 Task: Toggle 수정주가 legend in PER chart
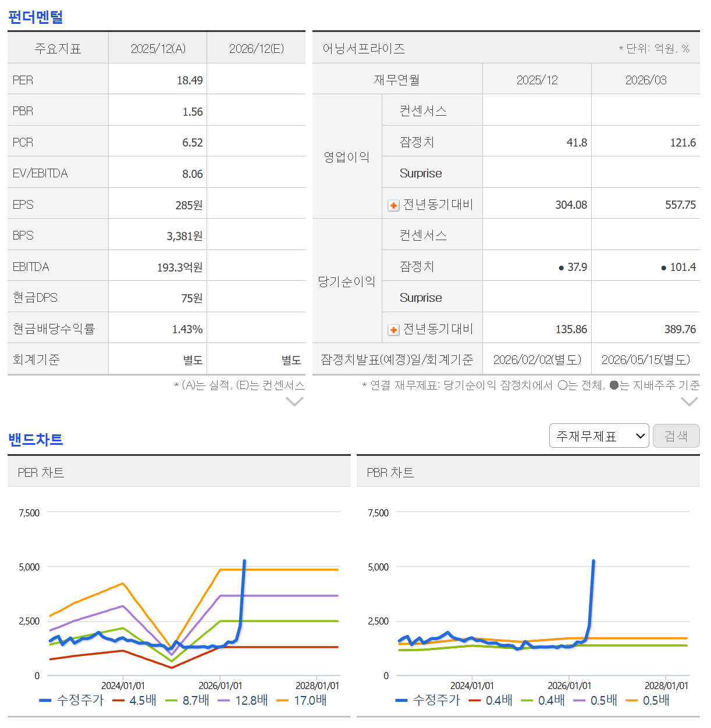click(x=72, y=700)
